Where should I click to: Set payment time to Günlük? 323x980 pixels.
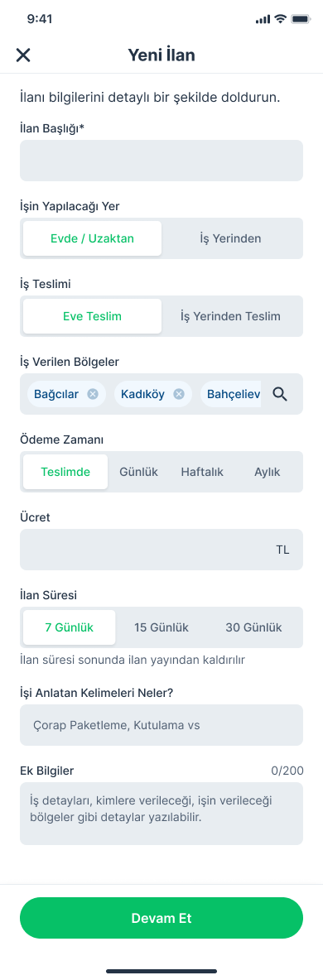click(x=138, y=472)
